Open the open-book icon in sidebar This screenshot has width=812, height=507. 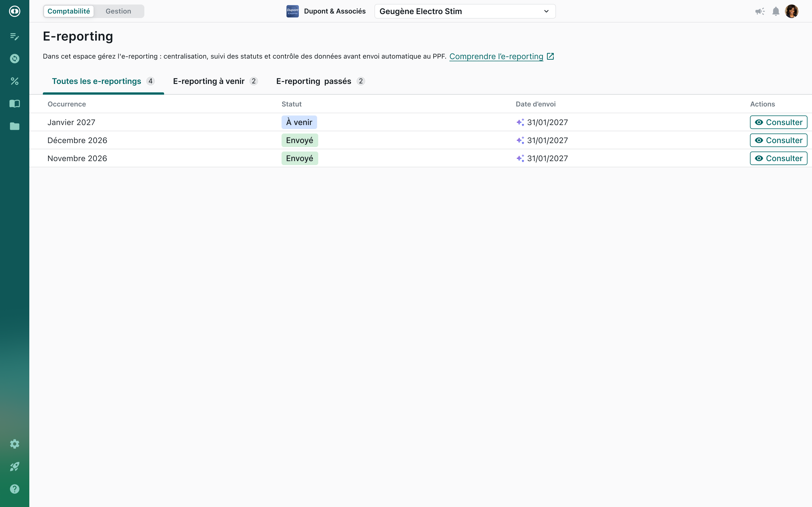tap(14, 104)
